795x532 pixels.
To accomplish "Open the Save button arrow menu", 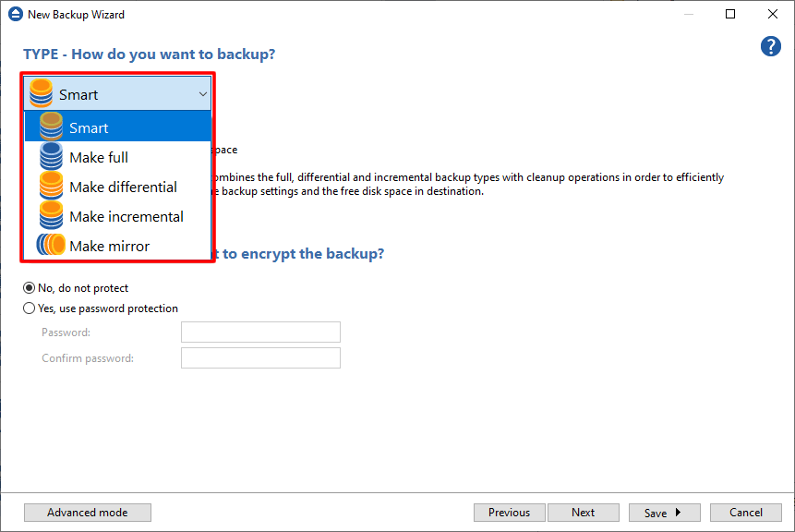I will (678, 513).
